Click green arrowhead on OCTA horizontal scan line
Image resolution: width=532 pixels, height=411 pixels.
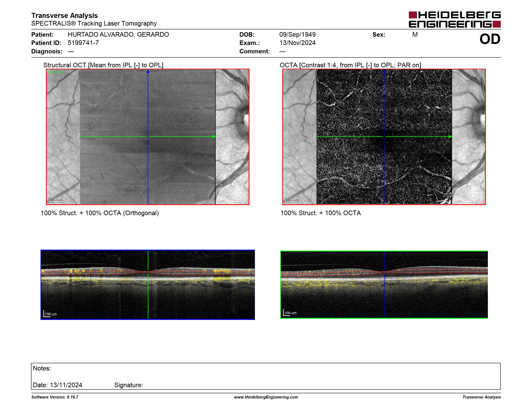tap(450, 137)
